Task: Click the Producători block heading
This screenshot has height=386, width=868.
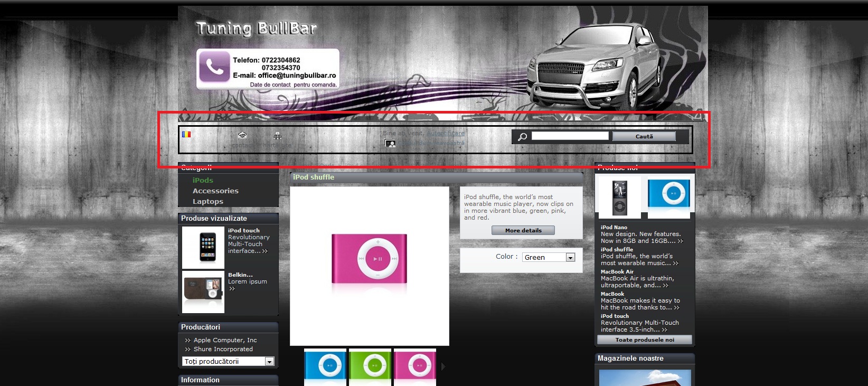Action: (201, 327)
